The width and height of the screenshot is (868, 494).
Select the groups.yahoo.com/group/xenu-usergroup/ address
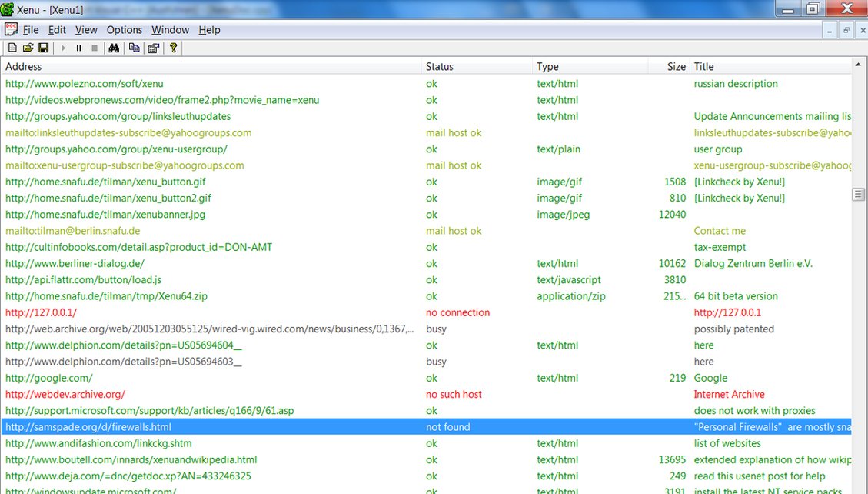coord(116,149)
